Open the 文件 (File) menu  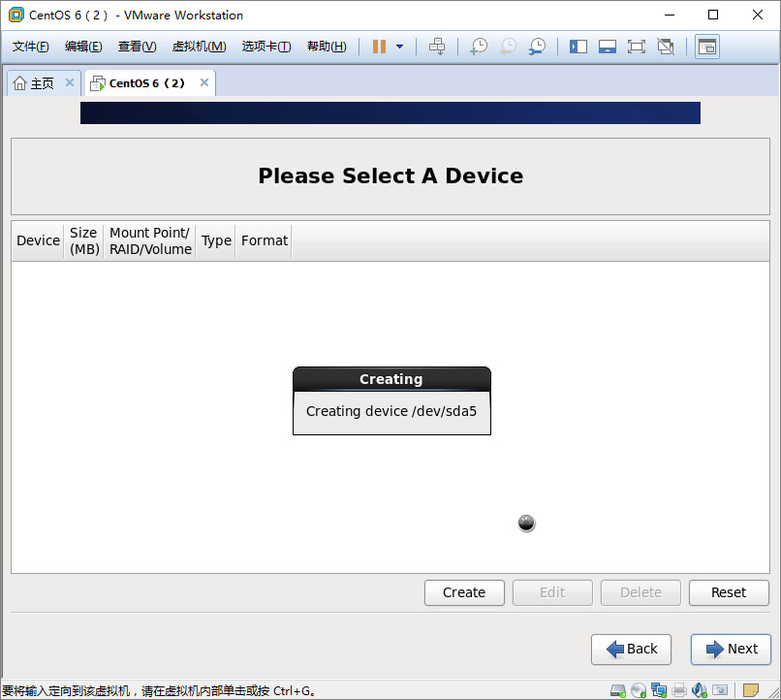(30, 47)
